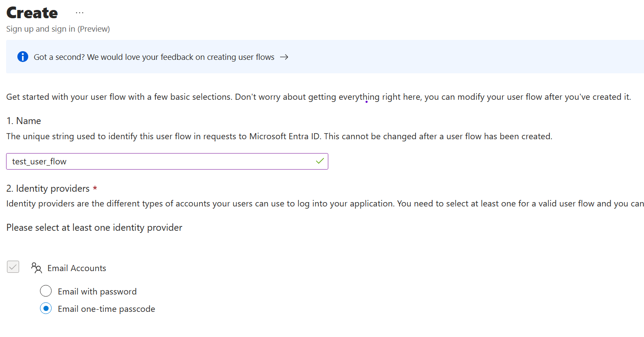Screen dimensions: 644x337
Task: Click Please select at least one identity provider
Action: coord(94,228)
